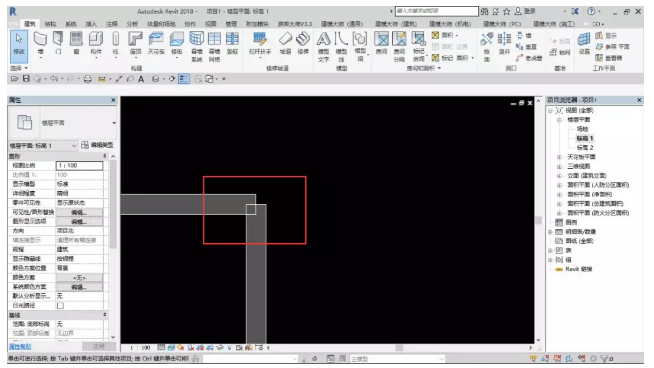Pick the Curtain Grid (幕墙网格) tool
Viewport: 654px width, 368px height.
tap(214, 46)
